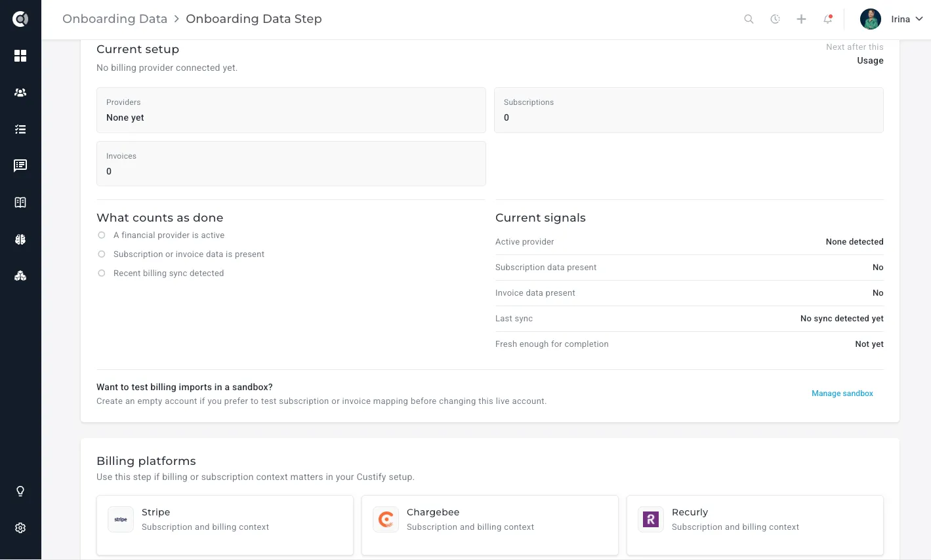Click the Custify logo in the sidebar
The width and height of the screenshot is (931, 560).
click(20, 19)
